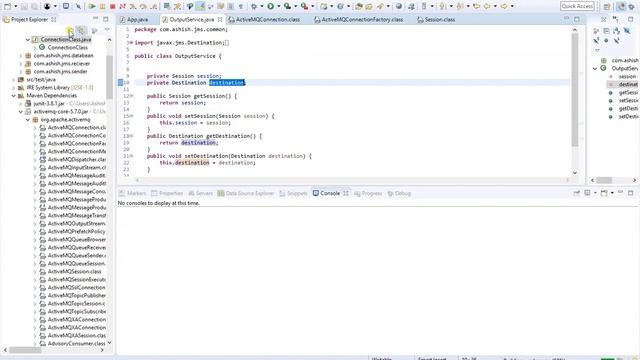Click the Debug bug icon in the toolbar

pyautogui.click(x=253, y=6)
